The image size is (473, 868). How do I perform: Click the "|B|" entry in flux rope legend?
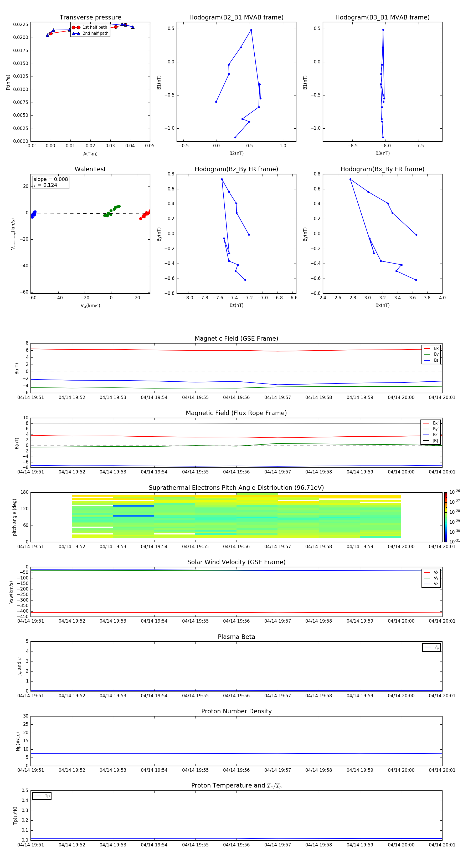pos(431,441)
